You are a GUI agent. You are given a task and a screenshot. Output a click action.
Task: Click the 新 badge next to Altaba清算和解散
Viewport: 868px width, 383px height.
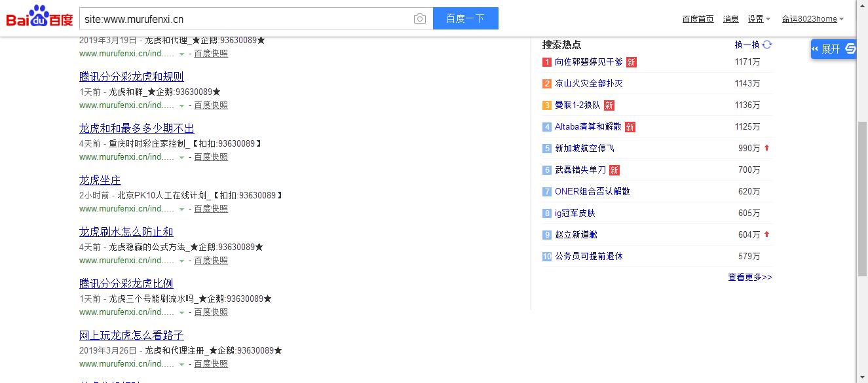point(630,127)
